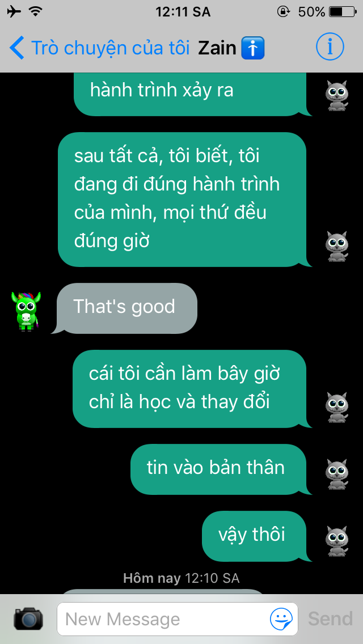Tap the Zain contact name title
The width and height of the screenshot is (363, 644).
point(217,48)
